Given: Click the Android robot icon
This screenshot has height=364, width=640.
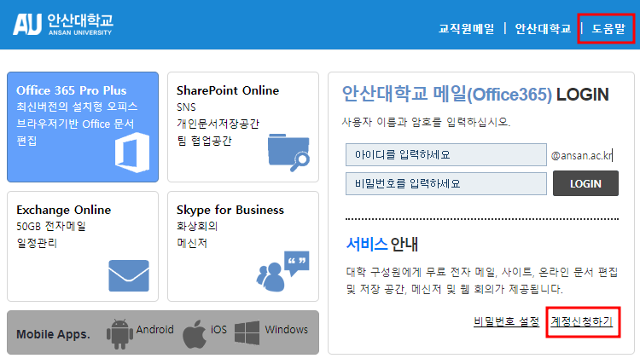Looking at the screenshot, I should tap(119, 334).
